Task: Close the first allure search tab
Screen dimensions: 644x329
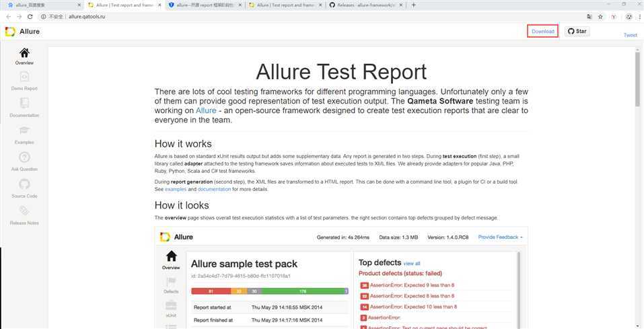Action: coord(79,5)
